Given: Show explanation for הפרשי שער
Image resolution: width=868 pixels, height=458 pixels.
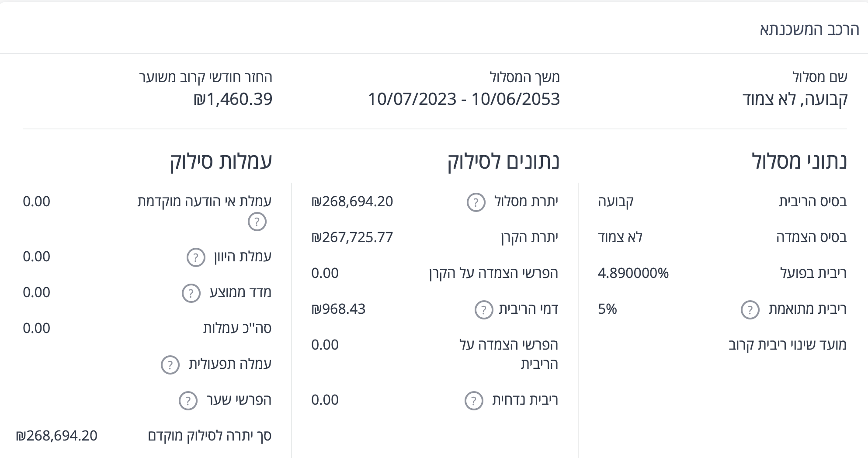Looking at the screenshot, I should point(188,401).
